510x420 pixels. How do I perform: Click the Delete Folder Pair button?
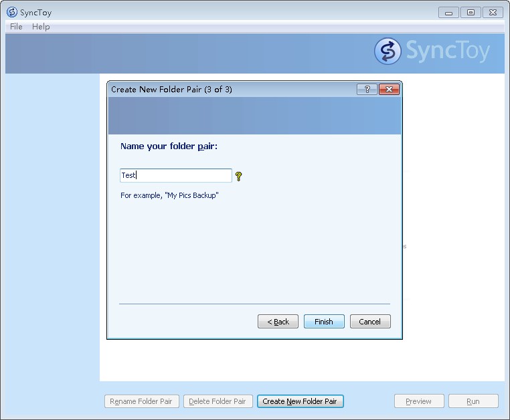pos(218,401)
